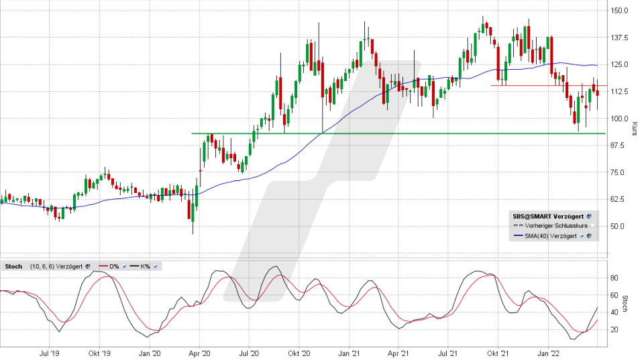The width and height of the screenshot is (644, 362).
Task: Click delayed-data clock icon beside SMA(40) Verzögert
Action: click(x=589, y=235)
